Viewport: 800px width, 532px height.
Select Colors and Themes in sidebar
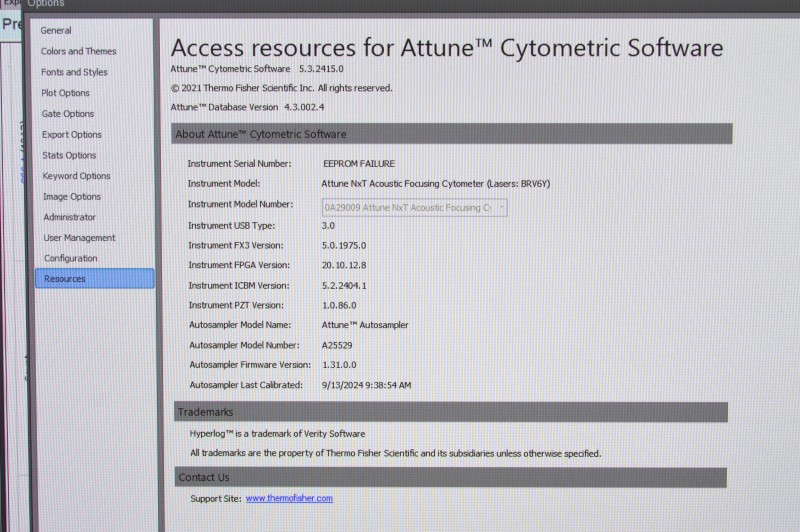79,52
